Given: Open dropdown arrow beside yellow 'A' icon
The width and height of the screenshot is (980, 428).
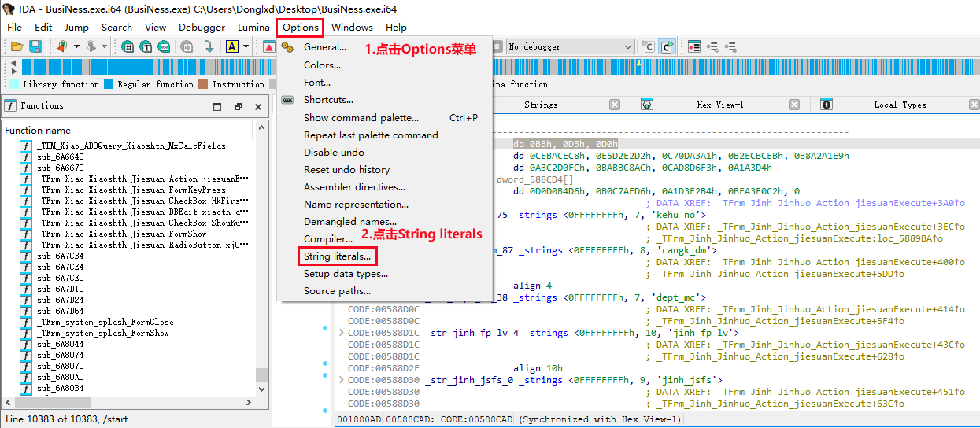Looking at the screenshot, I should pos(246,47).
